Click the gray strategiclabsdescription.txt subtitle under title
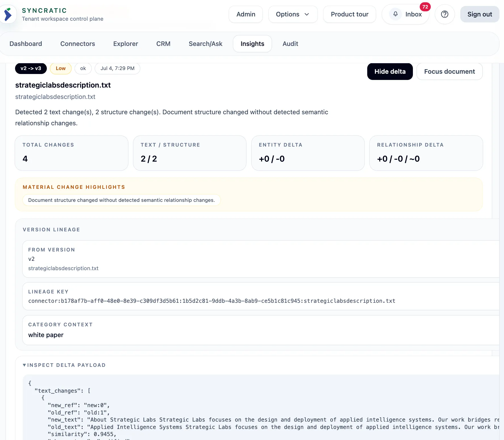Screen dimensions: 504x440 [55, 97]
